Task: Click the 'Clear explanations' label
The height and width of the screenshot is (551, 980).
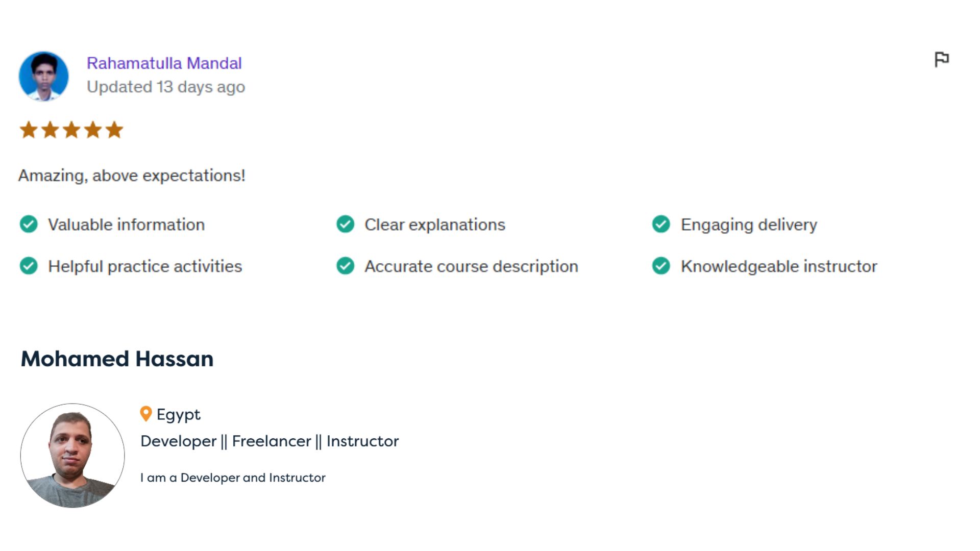Action: pyautogui.click(x=435, y=224)
